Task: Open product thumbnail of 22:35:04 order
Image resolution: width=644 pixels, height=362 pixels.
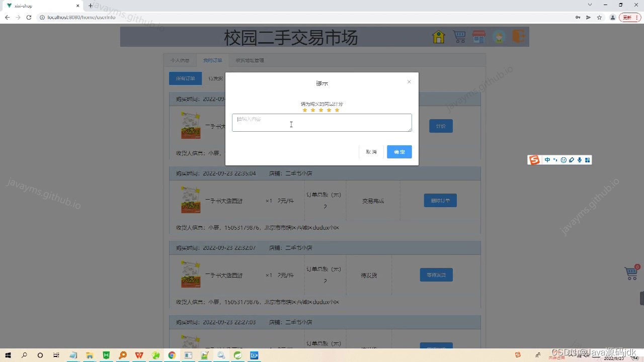Action: pyautogui.click(x=191, y=200)
